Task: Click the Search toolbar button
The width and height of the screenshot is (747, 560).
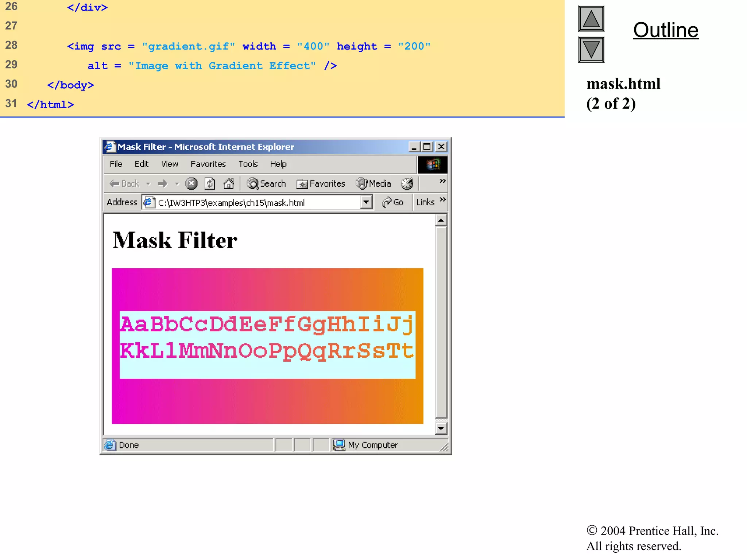Action: [266, 183]
